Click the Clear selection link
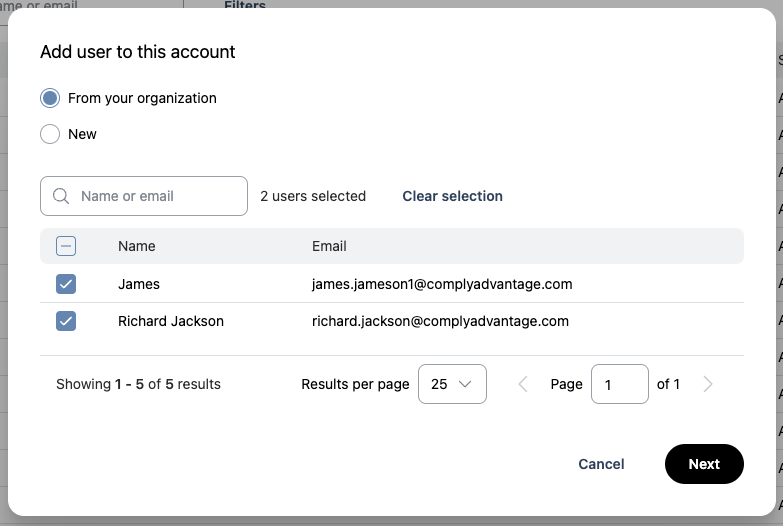 pyautogui.click(x=452, y=196)
